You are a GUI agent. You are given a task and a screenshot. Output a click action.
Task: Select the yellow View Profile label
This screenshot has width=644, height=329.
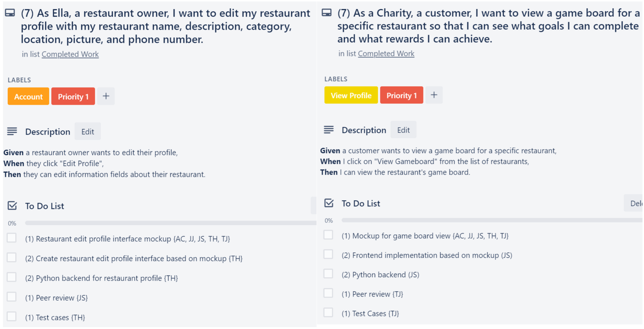click(x=351, y=95)
